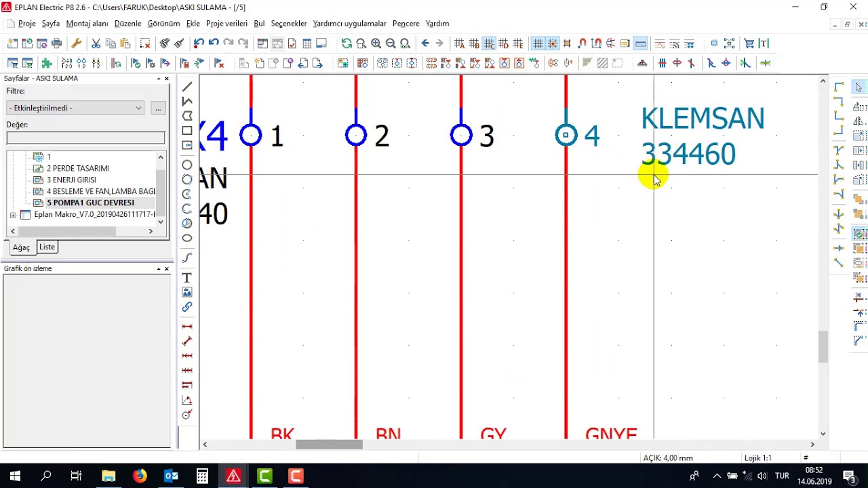Open Sayfalar panel auto-hide pin dropdown
This screenshot has width=868, height=488.
pyautogui.click(x=159, y=79)
